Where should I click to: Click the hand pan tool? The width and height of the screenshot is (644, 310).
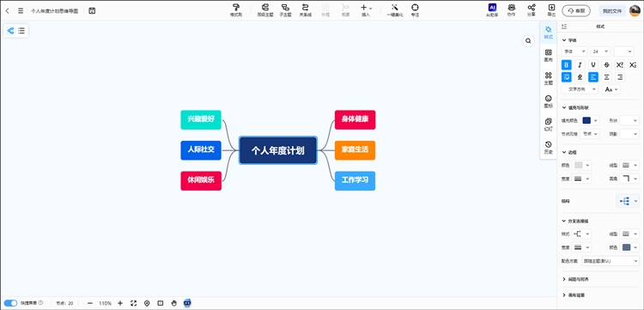coord(173,303)
